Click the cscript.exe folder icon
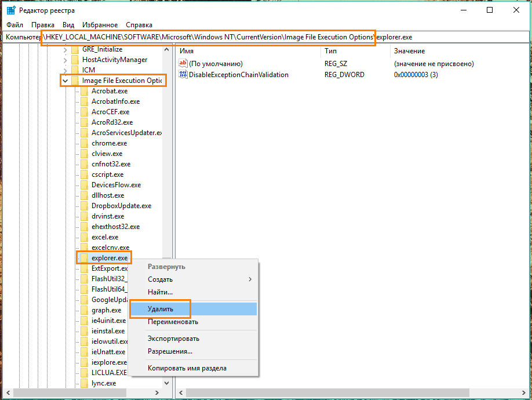532x400 pixels. click(85, 174)
